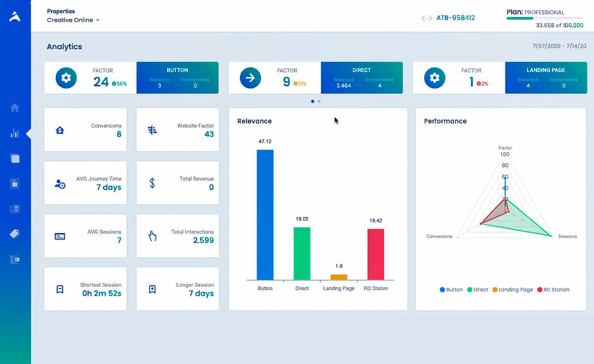Screen dimensions: 594x364
Task: Click the dollar icon on Total Revenue
Action: tap(152, 183)
